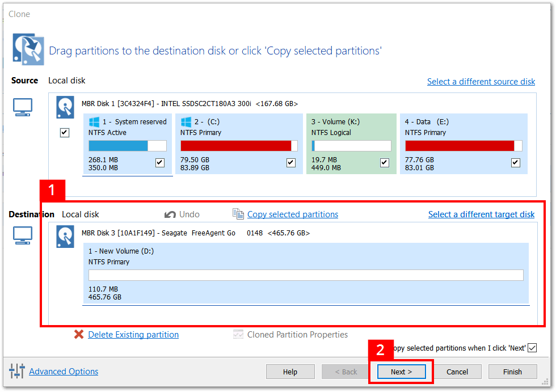
Task: Click the 79.50 GB used size value
Action: [195, 160]
